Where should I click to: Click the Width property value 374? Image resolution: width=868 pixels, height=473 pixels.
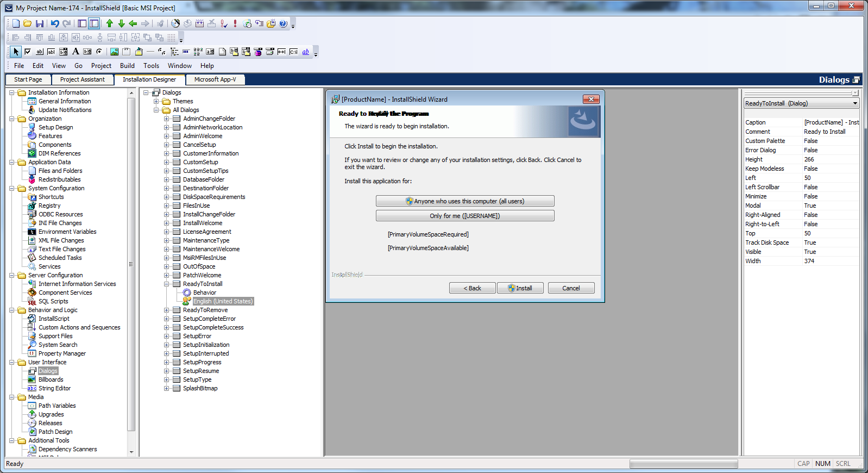[831, 261]
